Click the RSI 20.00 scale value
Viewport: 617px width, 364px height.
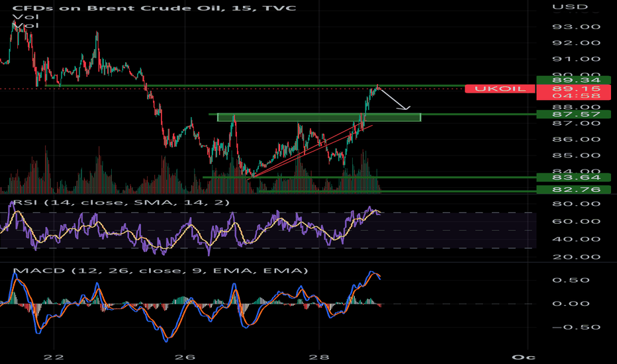(x=577, y=257)
